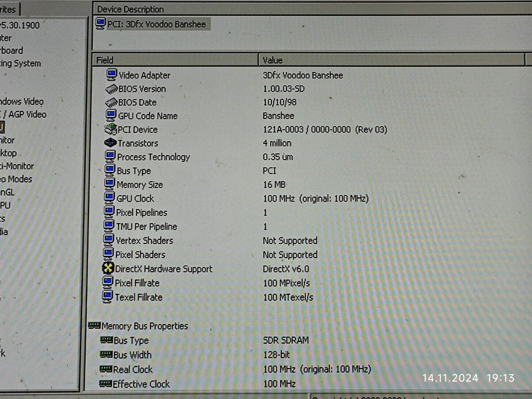
Task: Click the Pixel Pipelines monitor icon
Action: (109, 212)
